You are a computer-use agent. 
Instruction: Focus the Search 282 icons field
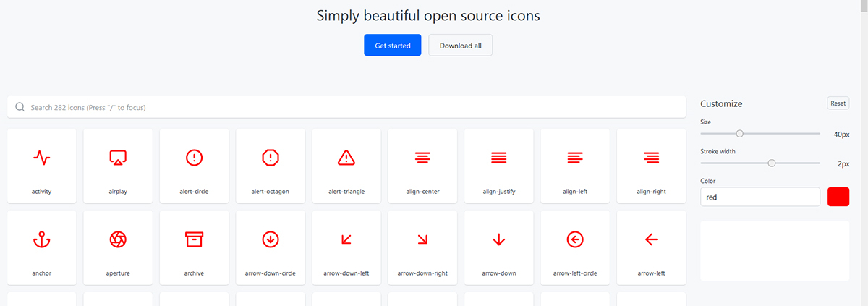tap(346, 107)
